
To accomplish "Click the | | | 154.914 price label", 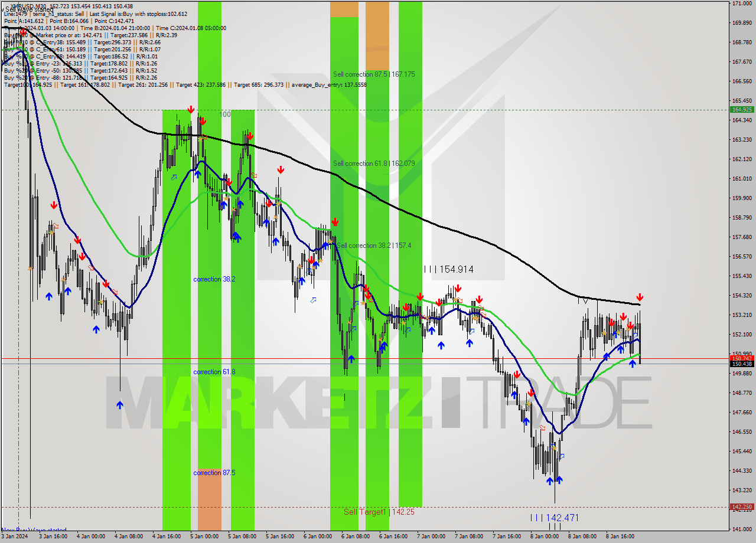I will pyautogui.click(x=449, y=269).
